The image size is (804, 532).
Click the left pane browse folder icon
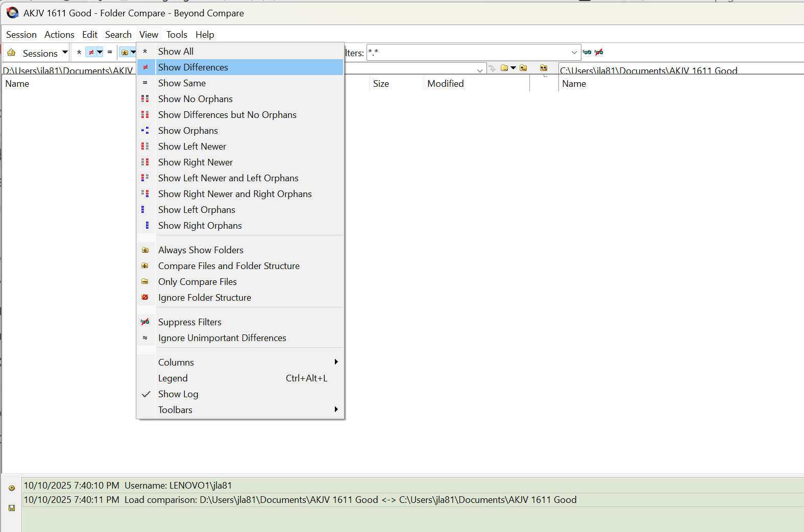(x=504, y=68)
